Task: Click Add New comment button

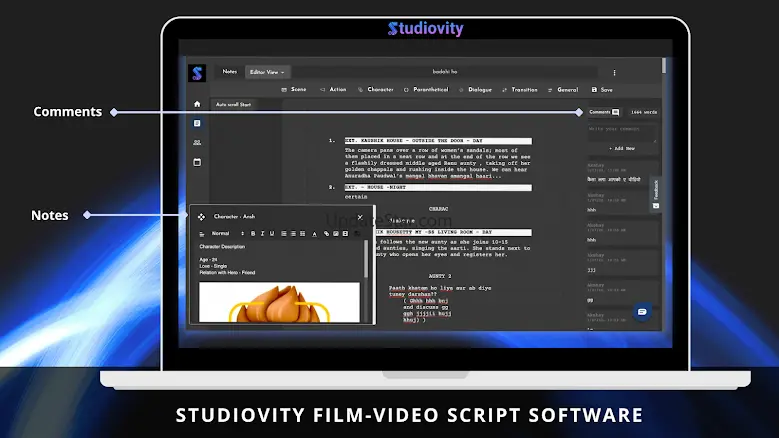Action: click(x=622, y=148)
